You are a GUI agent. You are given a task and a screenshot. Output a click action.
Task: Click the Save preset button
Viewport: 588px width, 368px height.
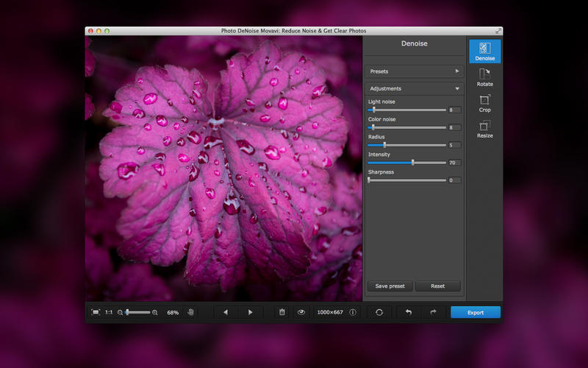pos(390,286)
